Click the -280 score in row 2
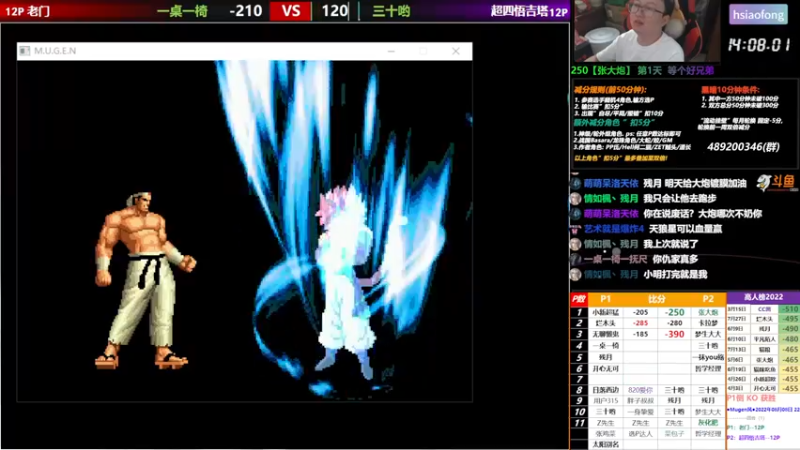Viewport: 800px width, 450px height. 674,323
